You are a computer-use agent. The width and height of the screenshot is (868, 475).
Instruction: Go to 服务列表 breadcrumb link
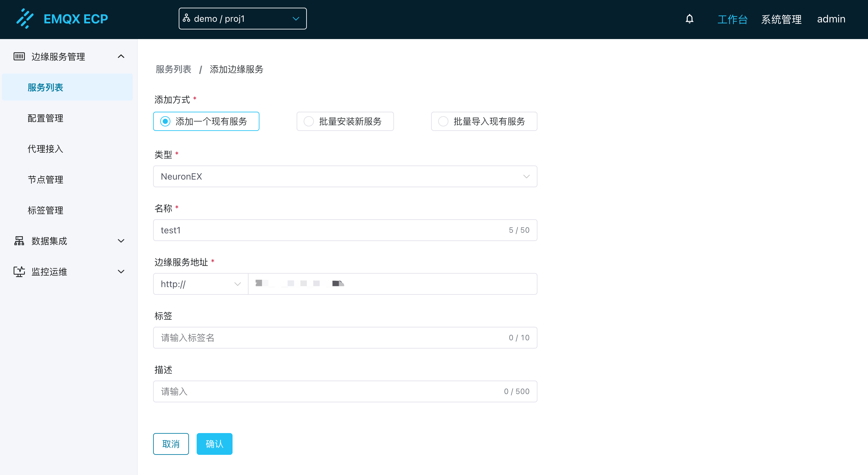[173, 69]
